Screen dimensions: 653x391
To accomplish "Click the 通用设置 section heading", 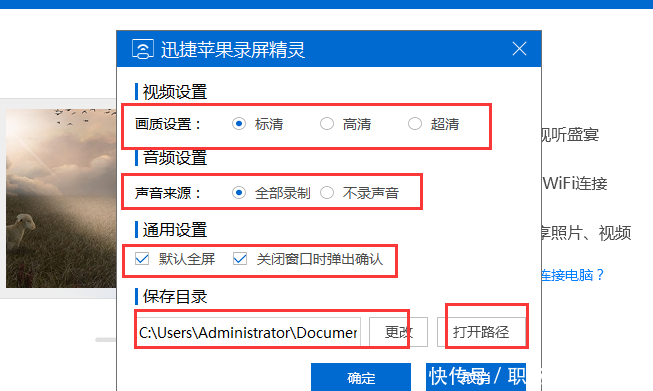I will tap(175, 230).
